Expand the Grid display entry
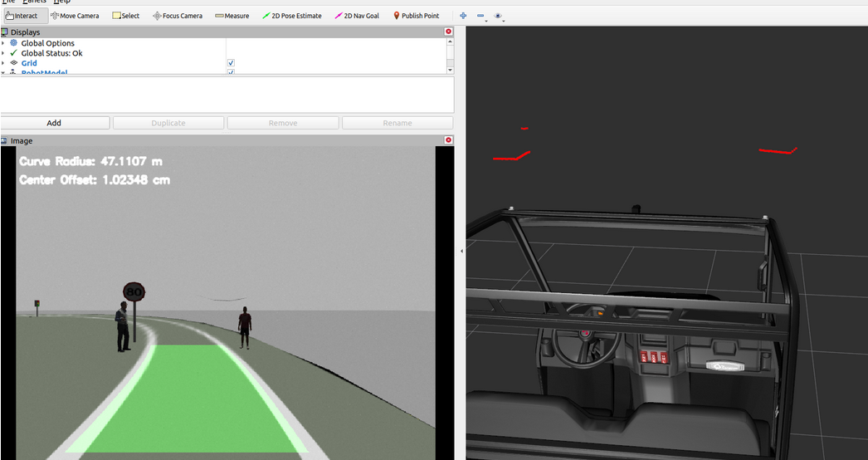The image size is (868, 460). point(3,63)
